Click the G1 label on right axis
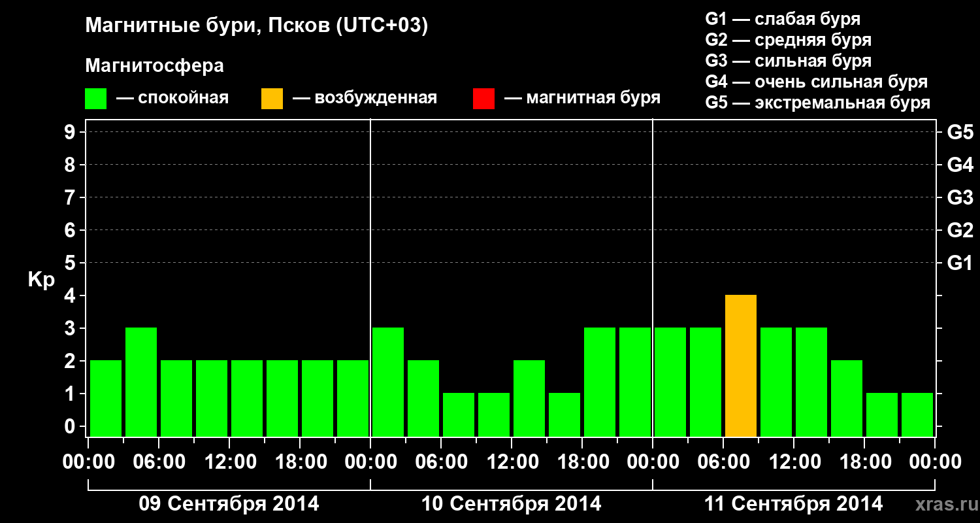Screen dimensions: 980x523 tap(960, 263)
